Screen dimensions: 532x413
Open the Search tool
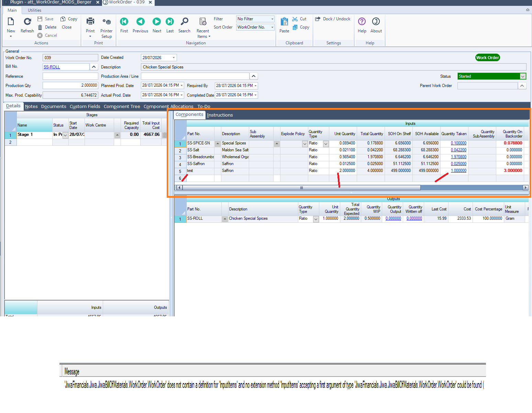(185, 22)
